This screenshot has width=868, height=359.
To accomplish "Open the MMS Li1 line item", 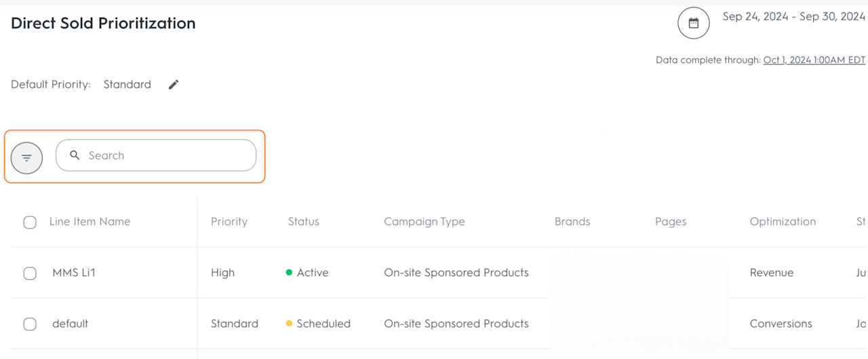I will [74, 273].
